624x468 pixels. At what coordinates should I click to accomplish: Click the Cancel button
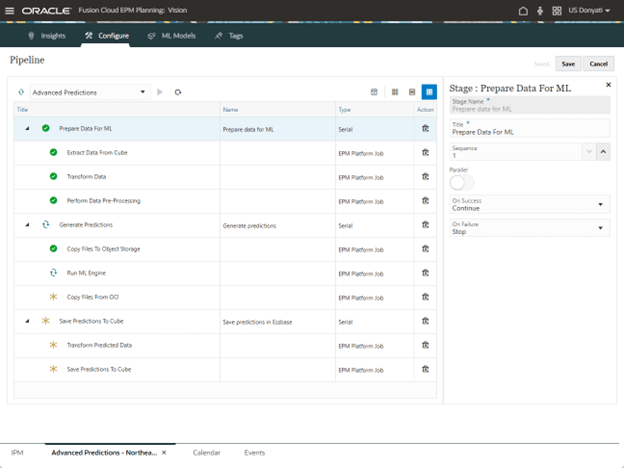point(598,63)
